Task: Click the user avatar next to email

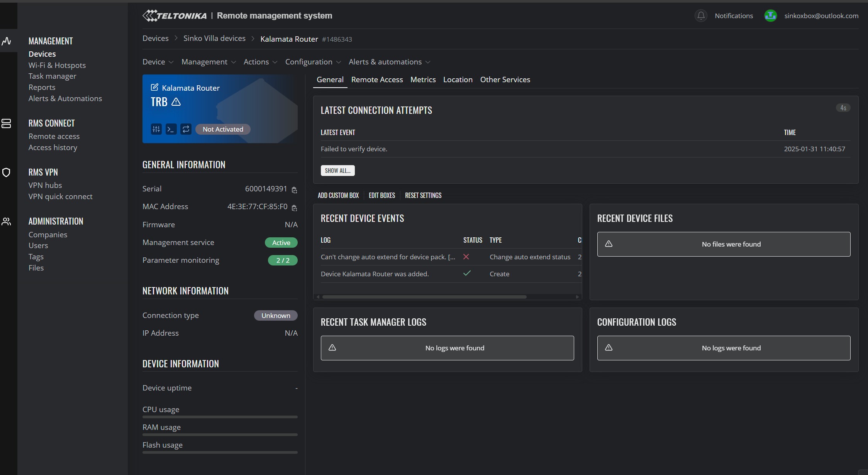Action: tap(770, 16)
